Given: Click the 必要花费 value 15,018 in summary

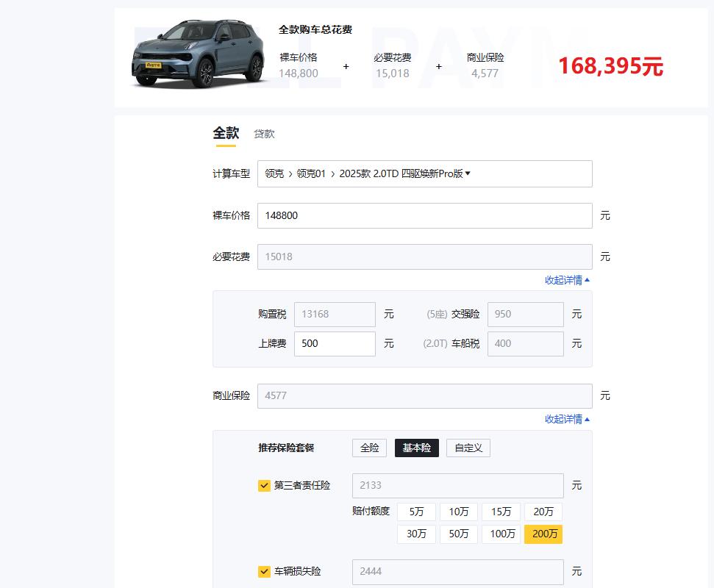Looking at the screenshot, I should coord(393,73).
